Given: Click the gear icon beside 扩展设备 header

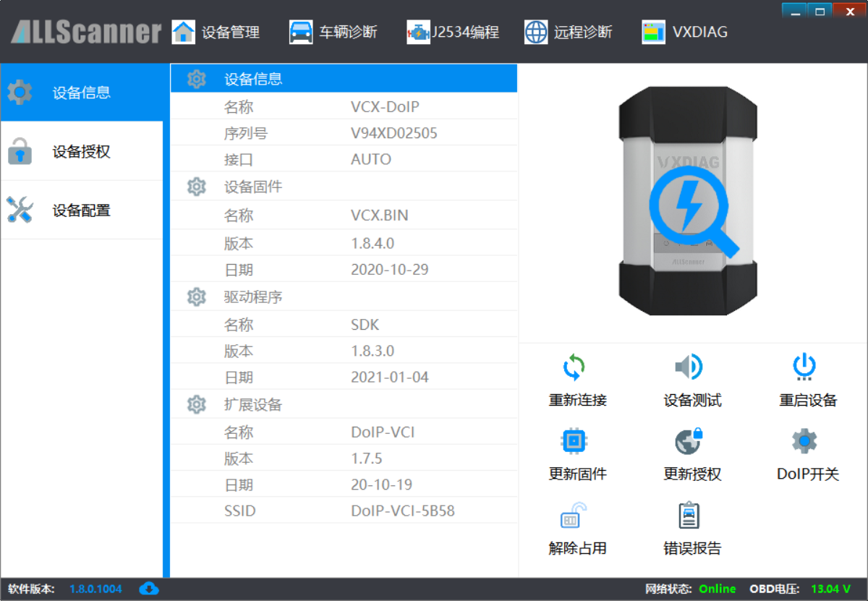Looking at the screenshot, I should (x=197, y=404).
